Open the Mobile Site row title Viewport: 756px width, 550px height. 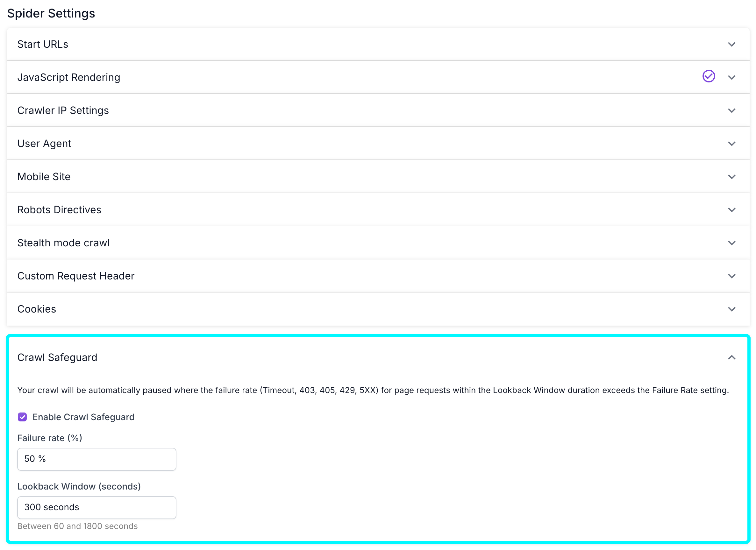point(44,177)
